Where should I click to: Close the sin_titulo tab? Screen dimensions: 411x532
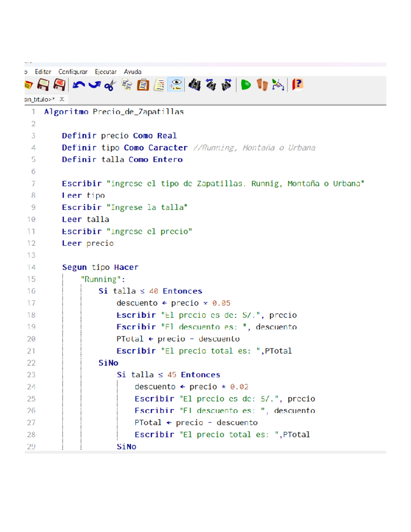tap(62, 99)
